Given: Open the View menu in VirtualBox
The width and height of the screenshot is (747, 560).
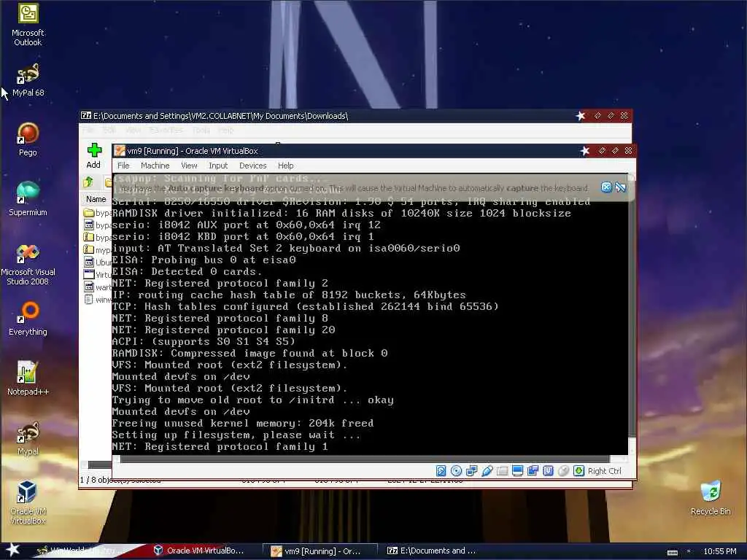Looking at the screenshot, I should [189, 166].
